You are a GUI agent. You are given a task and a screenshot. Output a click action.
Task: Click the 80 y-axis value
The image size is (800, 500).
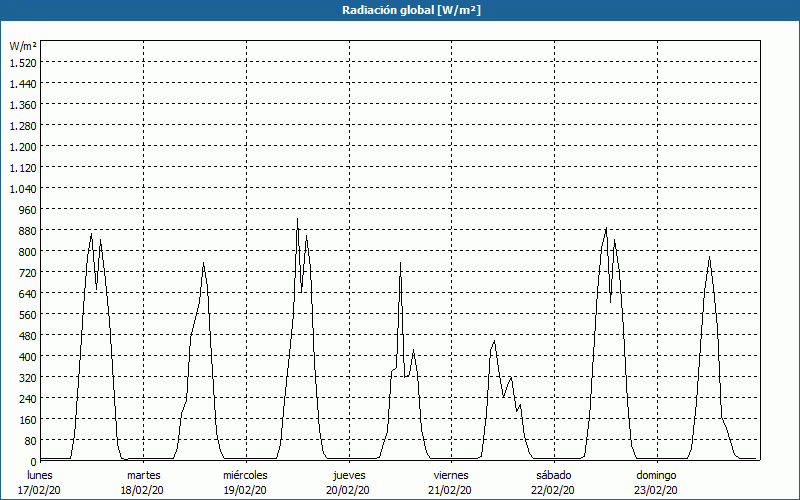coord(31,441)
